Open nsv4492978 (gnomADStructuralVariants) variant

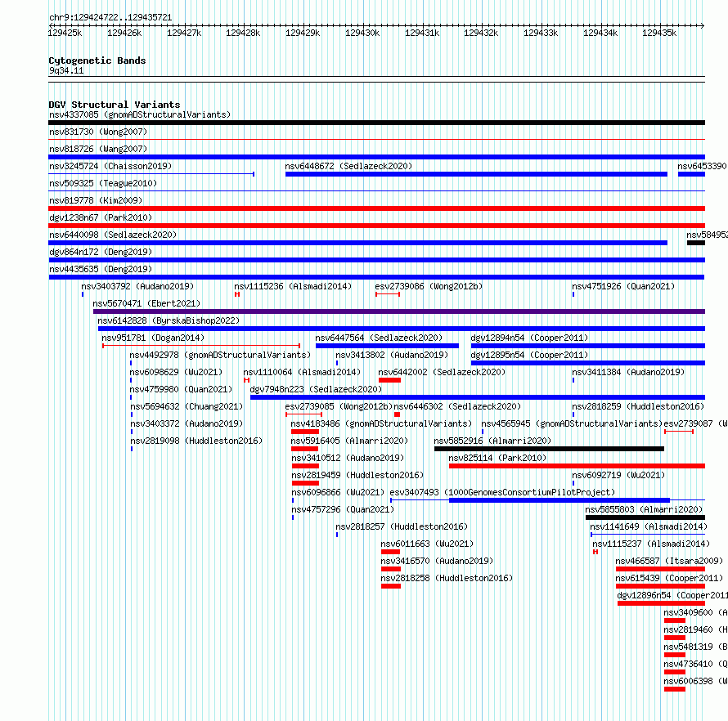(x=220, y=355)
